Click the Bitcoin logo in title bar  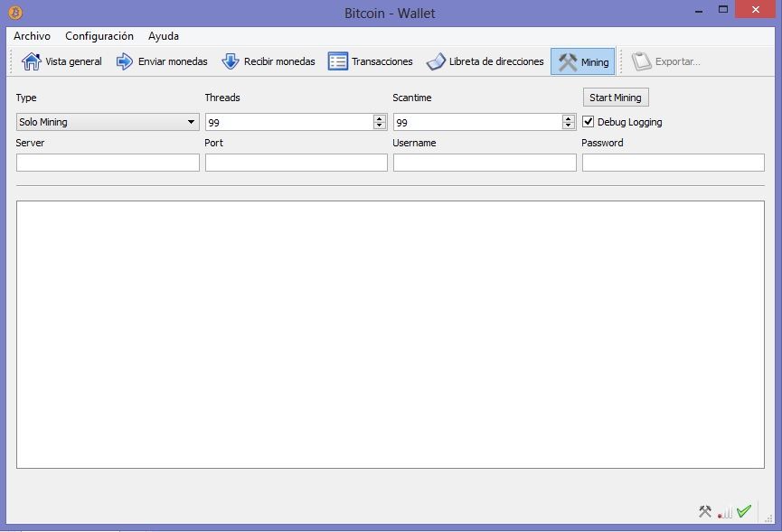click(15, 13)
